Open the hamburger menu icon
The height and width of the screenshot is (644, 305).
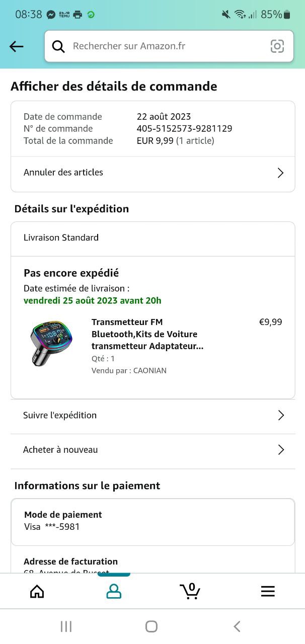tap(268, 591)
